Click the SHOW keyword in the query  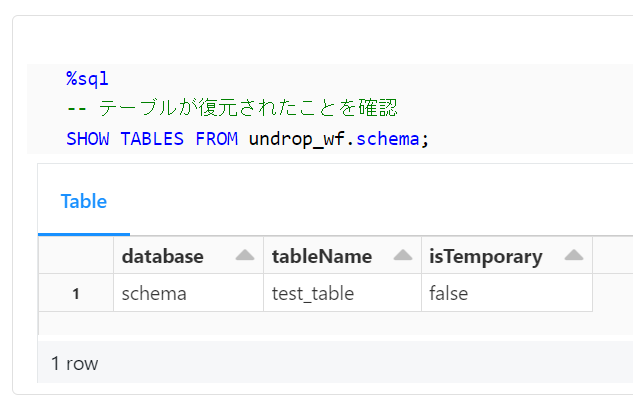pyautogui.click(x=88, y=138)
